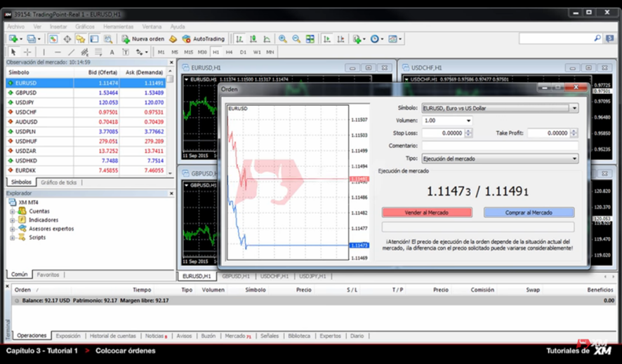
Task: Select the Fibonacci retracement tool
Action: [98, 52]
